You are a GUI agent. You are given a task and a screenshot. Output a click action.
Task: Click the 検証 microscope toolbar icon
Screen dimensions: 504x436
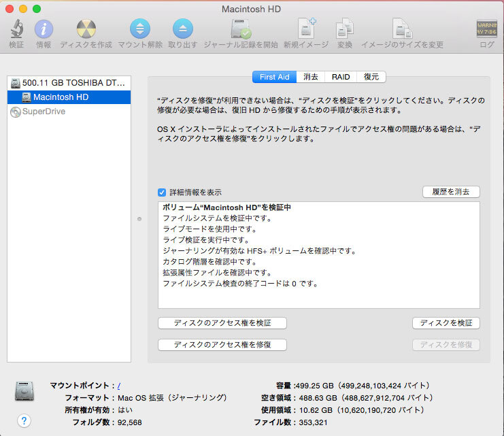[x=16, y=29]
